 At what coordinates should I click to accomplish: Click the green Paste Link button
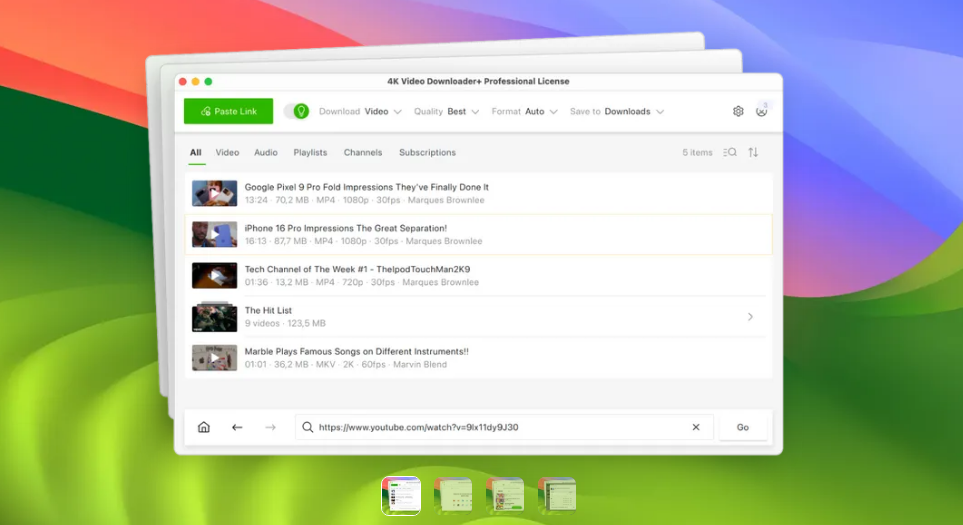pyautogui.click(x=228, y=111)
